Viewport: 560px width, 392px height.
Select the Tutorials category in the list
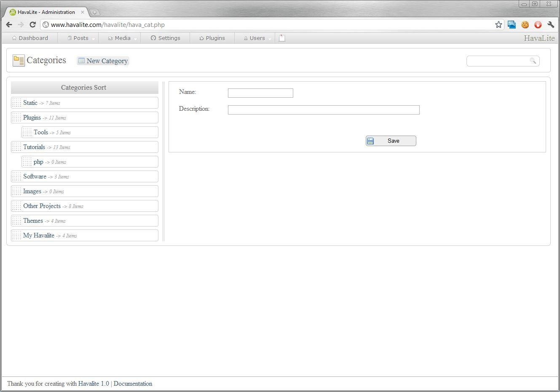(34, 147)
